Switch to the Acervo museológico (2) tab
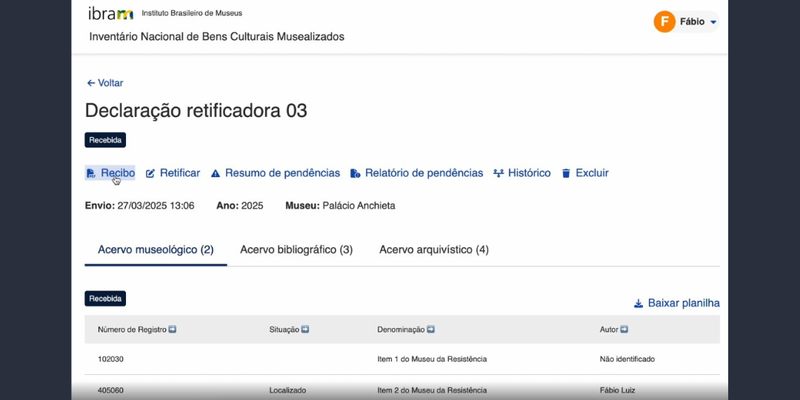The width and height of the screenshot is (800, 400). (x=156, y=250)
